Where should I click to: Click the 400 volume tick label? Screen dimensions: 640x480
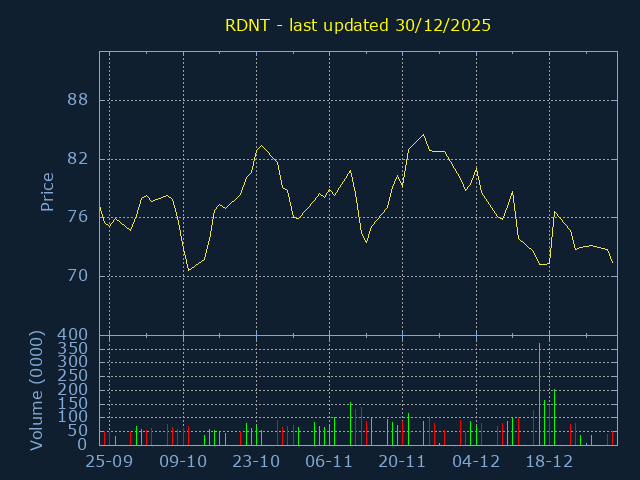click(x=74, y=334)
